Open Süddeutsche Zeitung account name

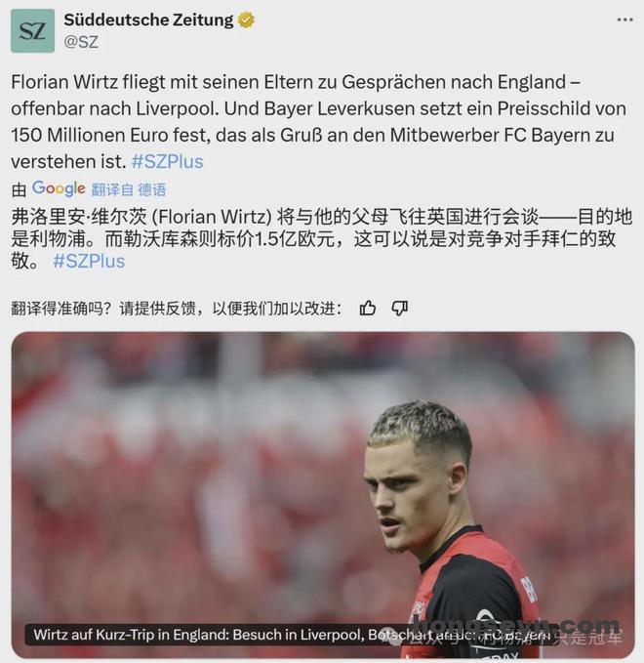coord(148,20)
